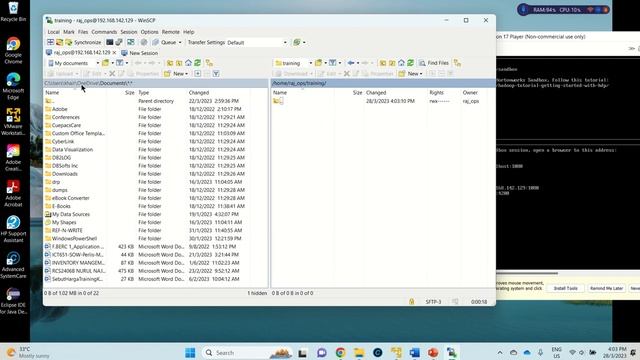Click the local path Documents breadcrumb
This screenshot has height=360, width=640.
pyautogui.click(x=113, y=83)
